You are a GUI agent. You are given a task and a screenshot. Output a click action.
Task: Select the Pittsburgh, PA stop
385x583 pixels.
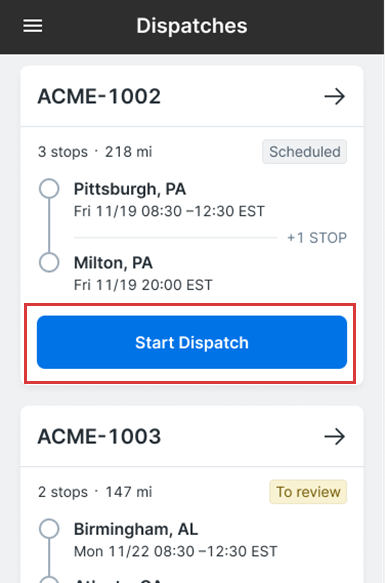(130, 189)
